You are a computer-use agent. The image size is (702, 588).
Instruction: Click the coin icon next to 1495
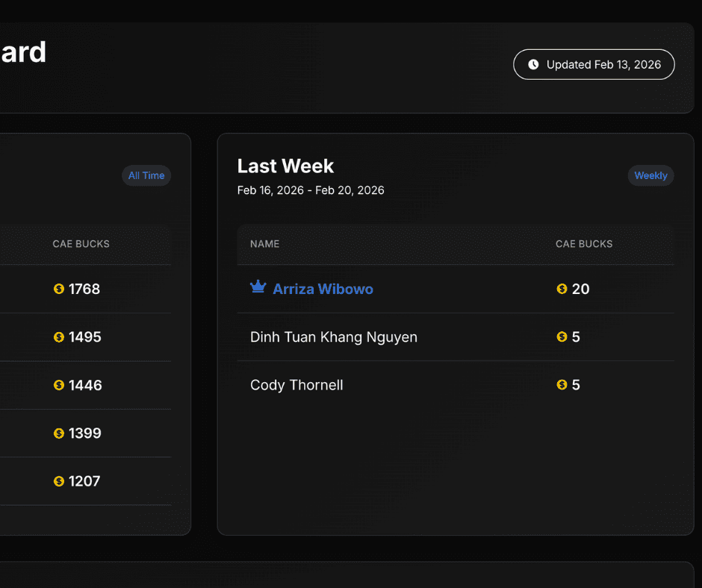tap(59, 337)
